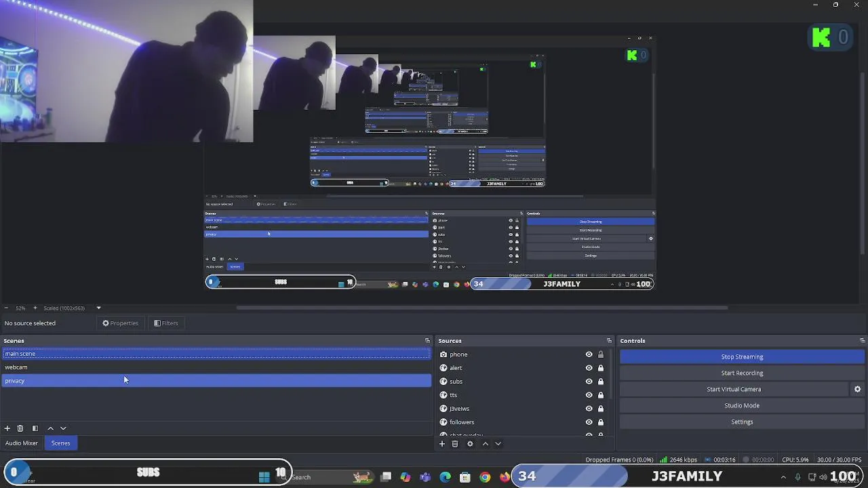Enable Studio Mode
The height and width of the screenshot is (488, 868).
(742, 405)
